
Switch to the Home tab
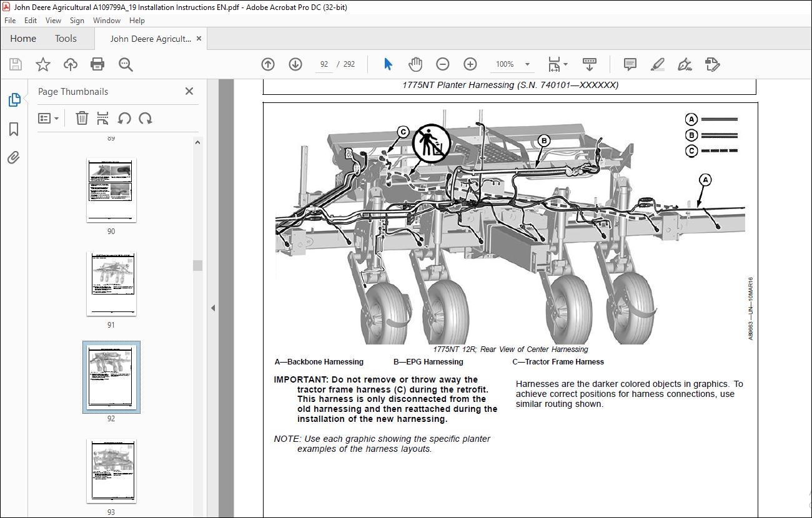click(x=23, y=39)
